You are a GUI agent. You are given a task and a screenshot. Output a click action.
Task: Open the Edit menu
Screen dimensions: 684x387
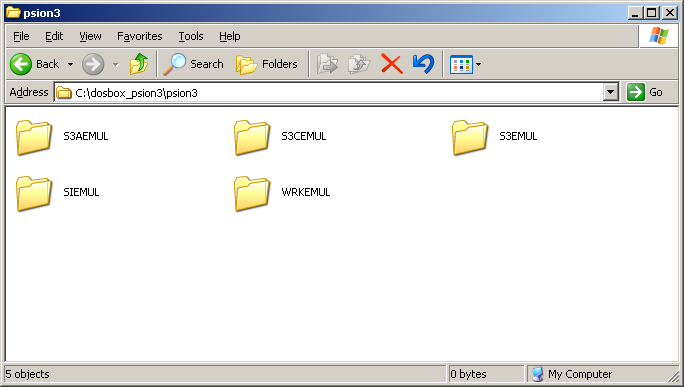(x=54, y=36)
